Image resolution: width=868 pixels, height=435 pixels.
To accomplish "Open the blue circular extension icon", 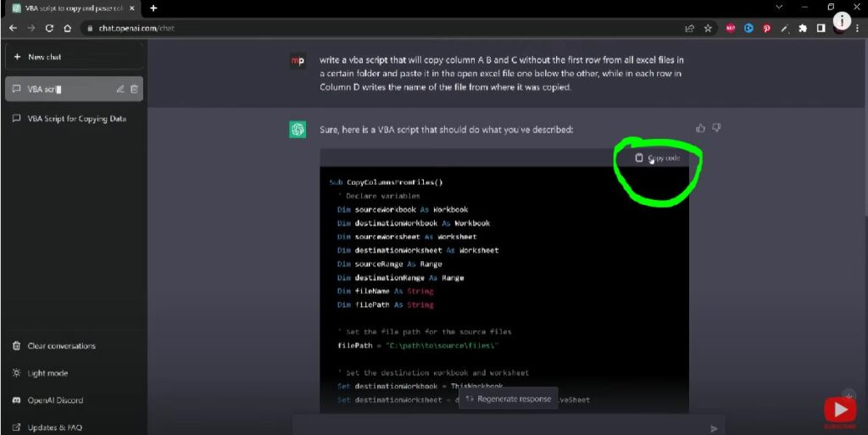I will coord(748,28).
